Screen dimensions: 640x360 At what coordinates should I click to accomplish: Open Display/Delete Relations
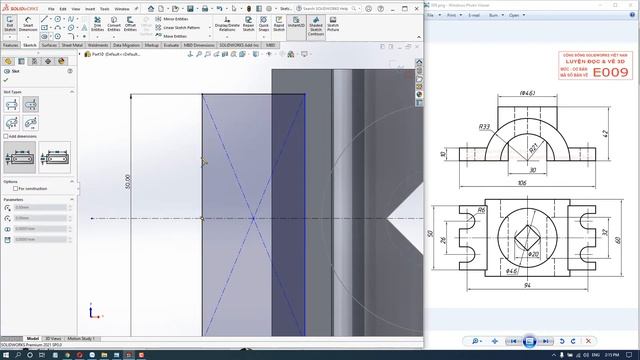pyautogui.click(x=227, y=24)
